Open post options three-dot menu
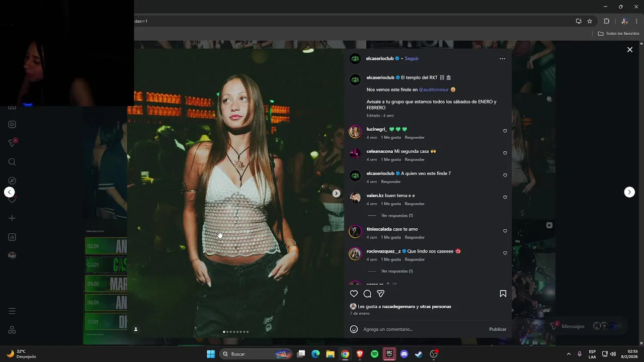The image size is (644, 362). click(x=502, y=59)
